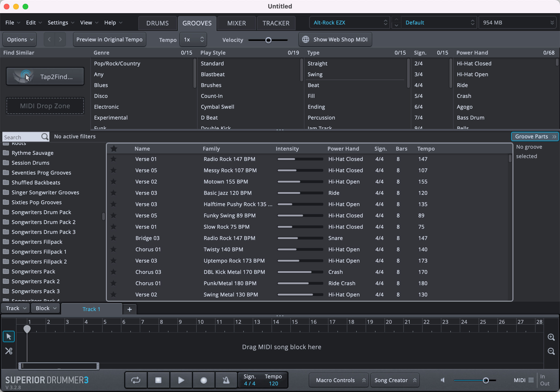Open the Songwriters Fillpack folder

point(37,242)
